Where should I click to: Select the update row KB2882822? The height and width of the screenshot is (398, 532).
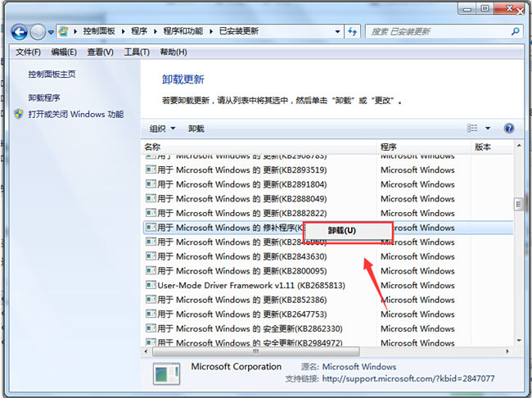pyautogui.click(x=327, y=213)
